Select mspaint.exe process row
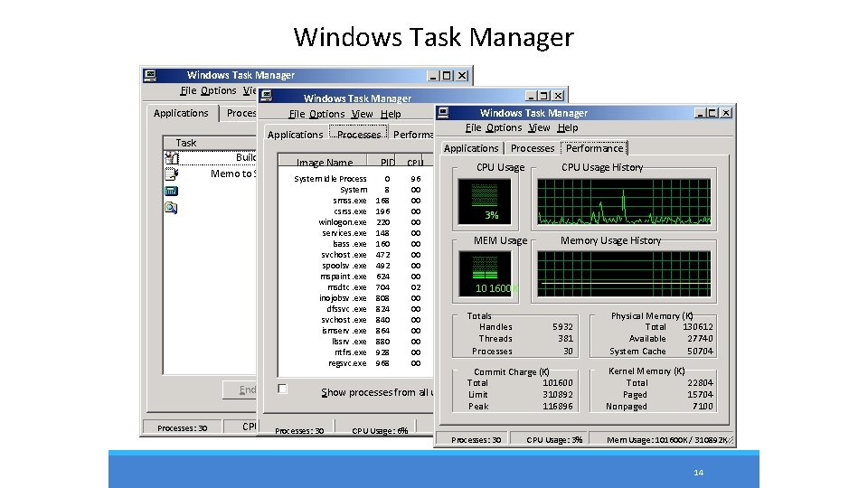 click(357, 277)
